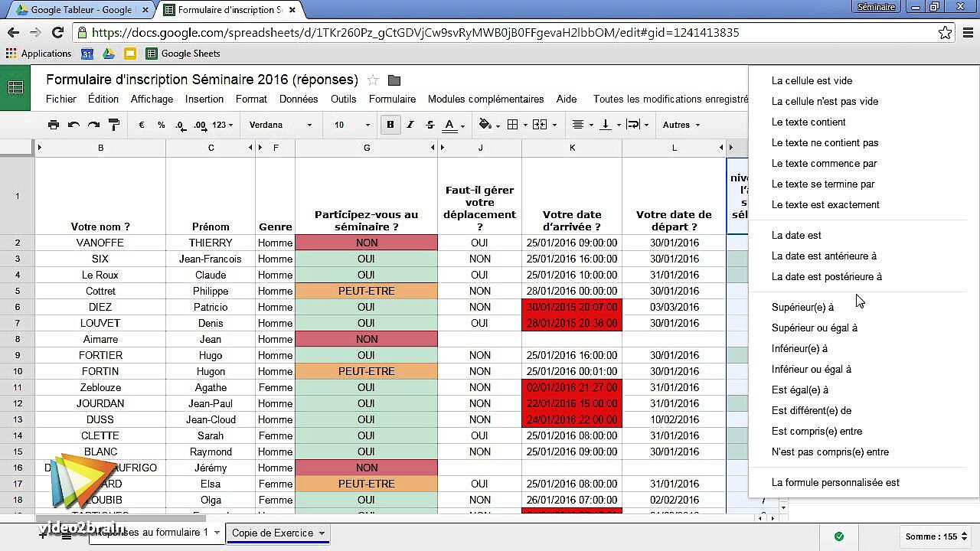The width and height of the screenshot is (980, 551).
Task: Click the undo arrow icon
Action: point(73,125)
